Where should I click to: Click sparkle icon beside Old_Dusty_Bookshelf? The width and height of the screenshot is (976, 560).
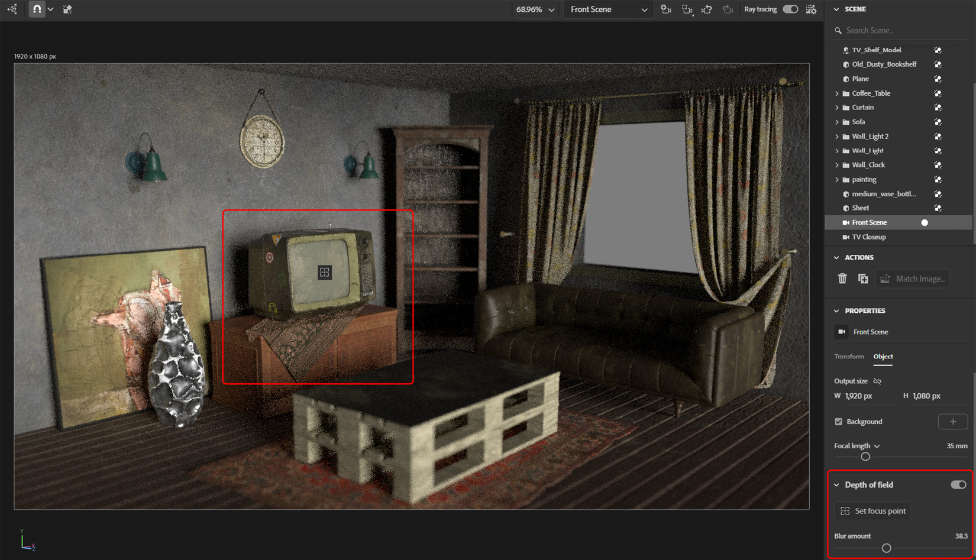pos(938,64)
